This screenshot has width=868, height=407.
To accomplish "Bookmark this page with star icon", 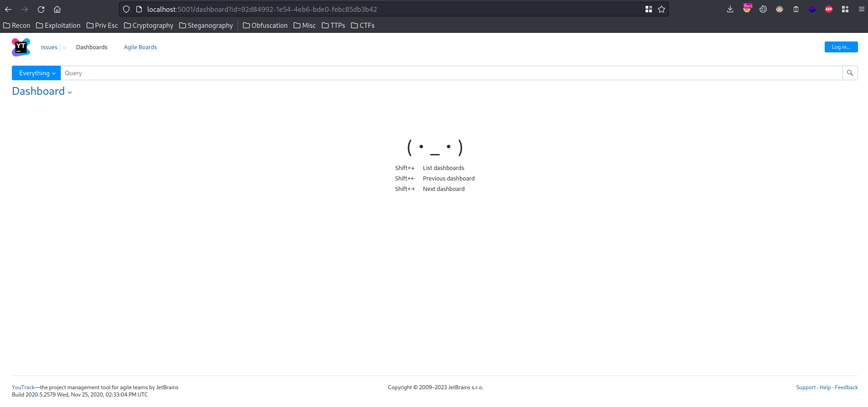I will tap(661, 9).
